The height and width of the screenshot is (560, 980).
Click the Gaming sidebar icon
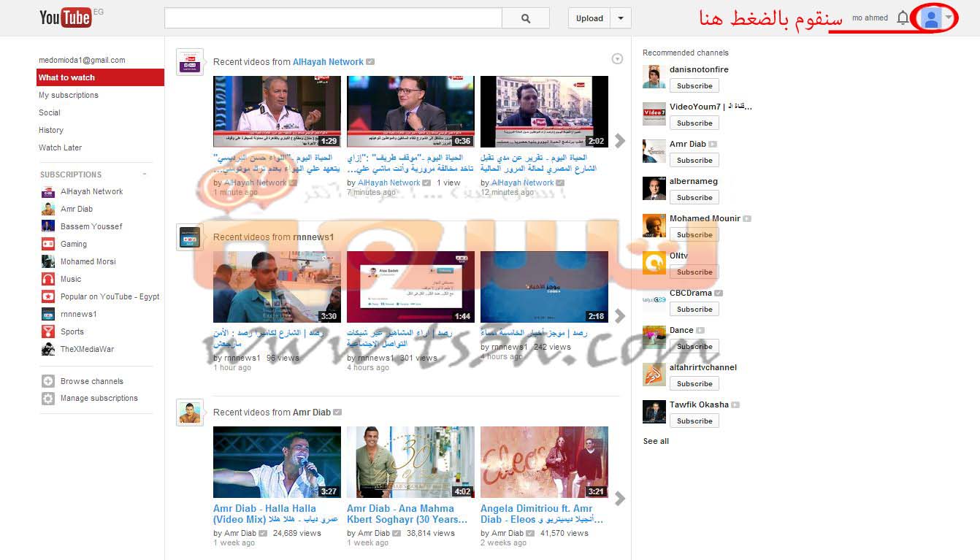coord(47,244)
